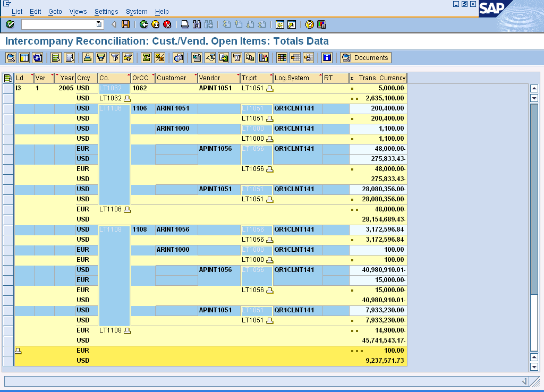Viewport: 544px width, 392px height.
Task: Click the Change Layout grid icon
Action: 282,57
